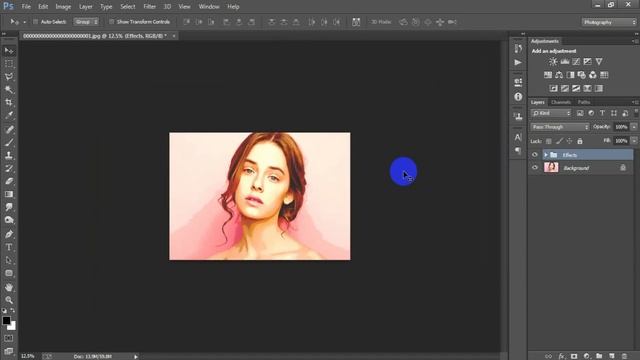
Task: Open the Image menu
Action: 63,7
